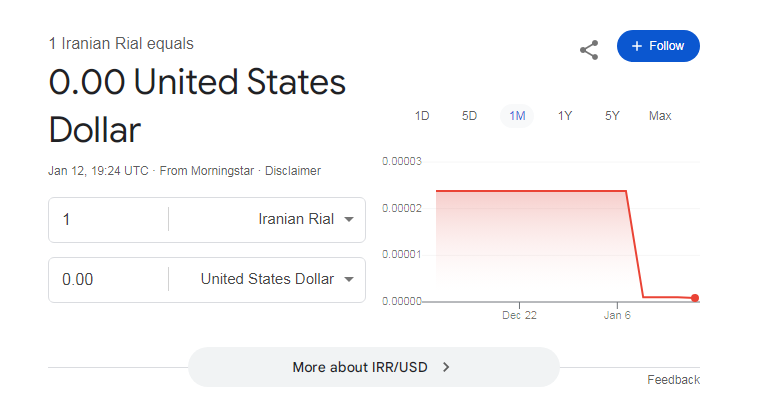Image resolution: width=759 pixels, height=402 pixels.
Task: Show the Max time range
Action: [x=660, y=116]
